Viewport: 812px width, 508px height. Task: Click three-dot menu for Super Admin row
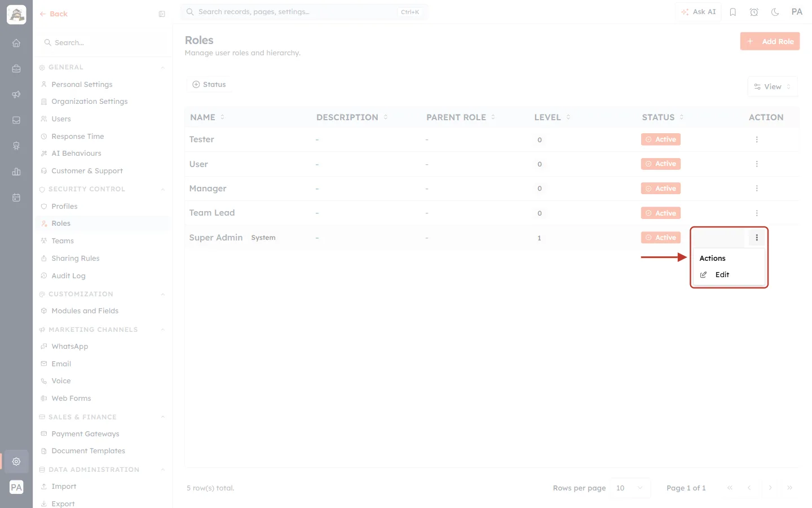point(757,238)
